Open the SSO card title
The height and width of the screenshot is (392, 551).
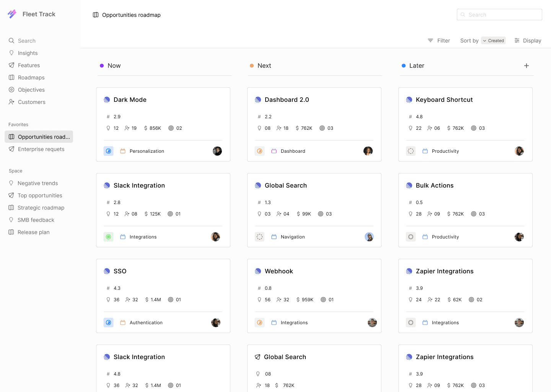pyautogui.click(x=120, y=271)
